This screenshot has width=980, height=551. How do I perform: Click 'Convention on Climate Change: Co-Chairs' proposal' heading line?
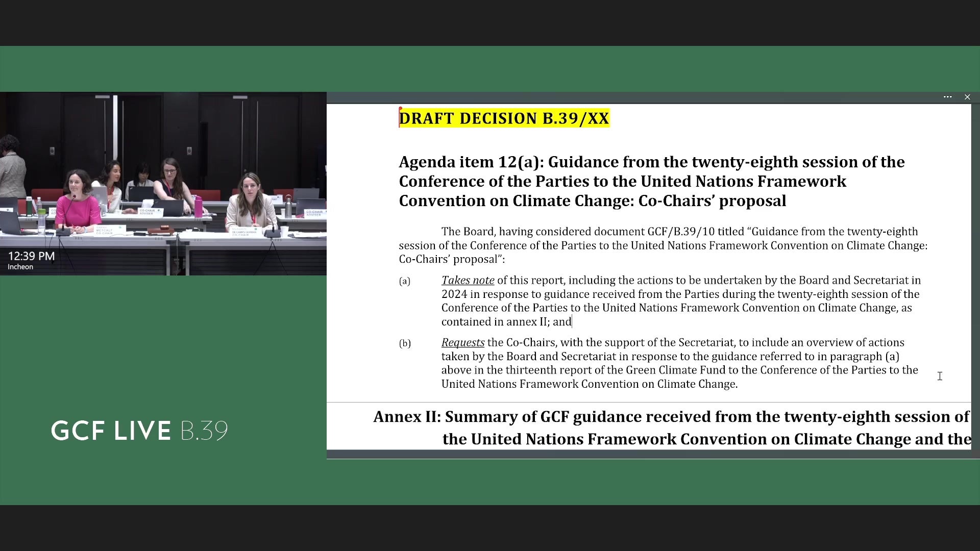(593, 201)
